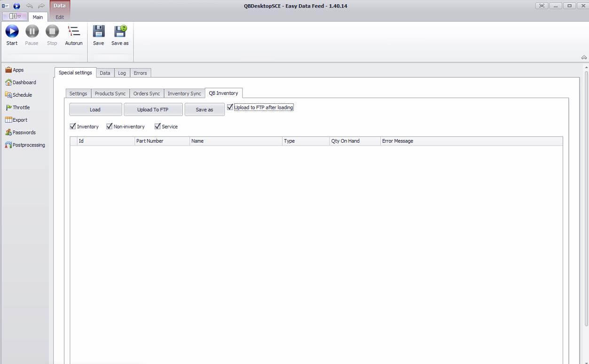The width and height of the screenshot is (589, 364).
Task: Open Postprocessing in the sidebar
Action: click(25, 145)
